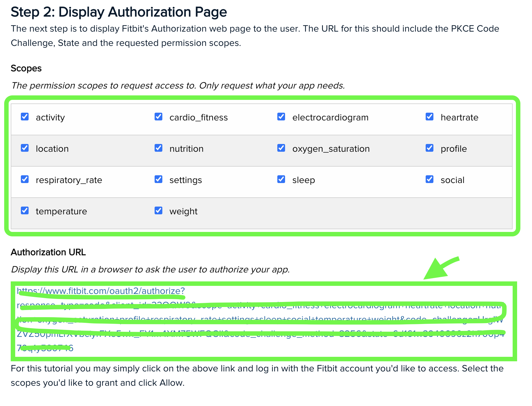Click the 'oxygen_saturation' scope label
The image size is (532, 406).
point(331,149)
